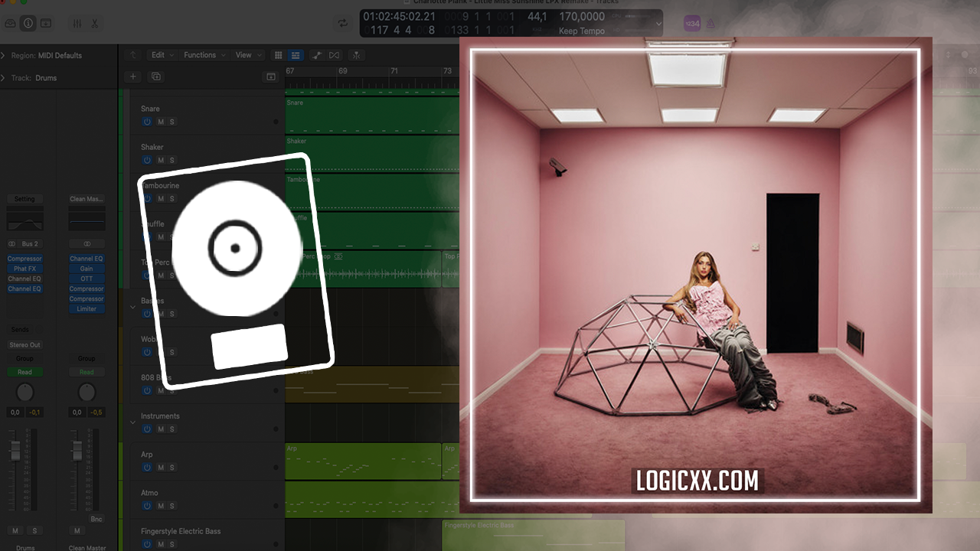Open the Functions menu
Viewport: 980px width, 551px height.
click(x=204, y=55)
